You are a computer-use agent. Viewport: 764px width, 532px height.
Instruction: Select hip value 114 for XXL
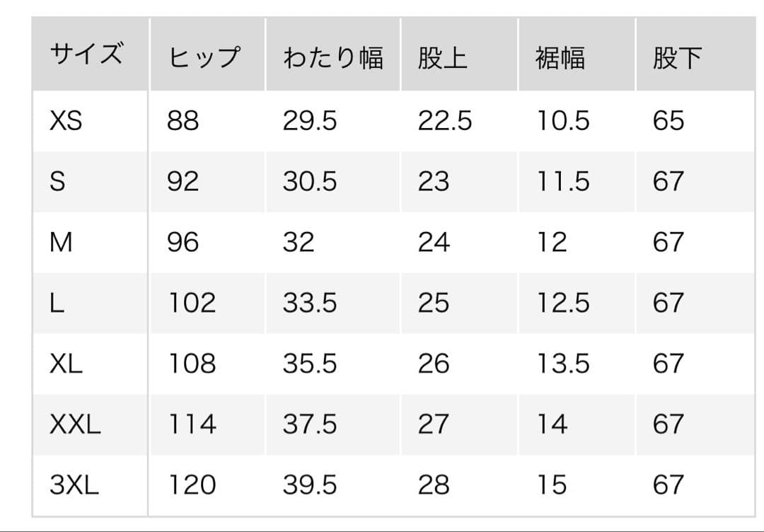(x=192, y=424)
